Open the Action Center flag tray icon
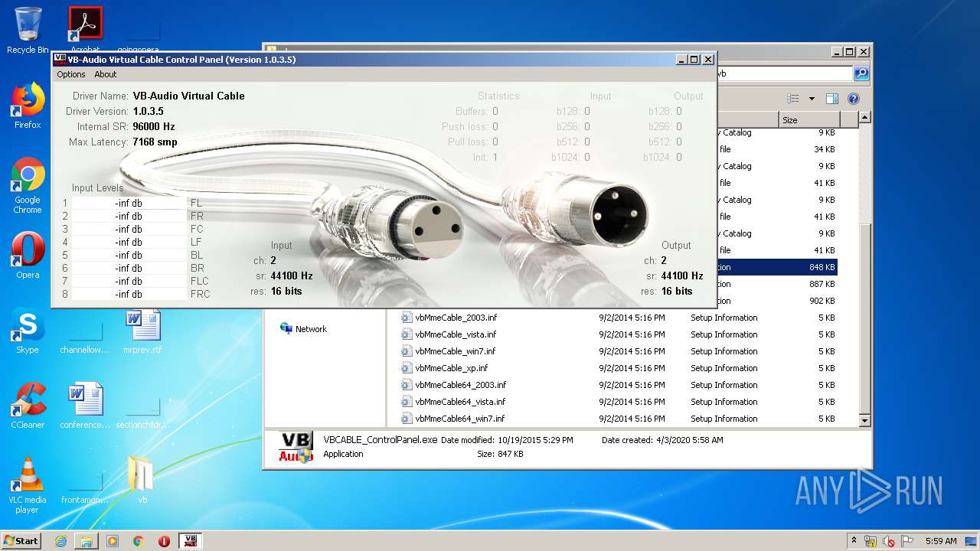The height and width of the screenshot is (551, 980). pyautogui.click(x=907, y=541)
